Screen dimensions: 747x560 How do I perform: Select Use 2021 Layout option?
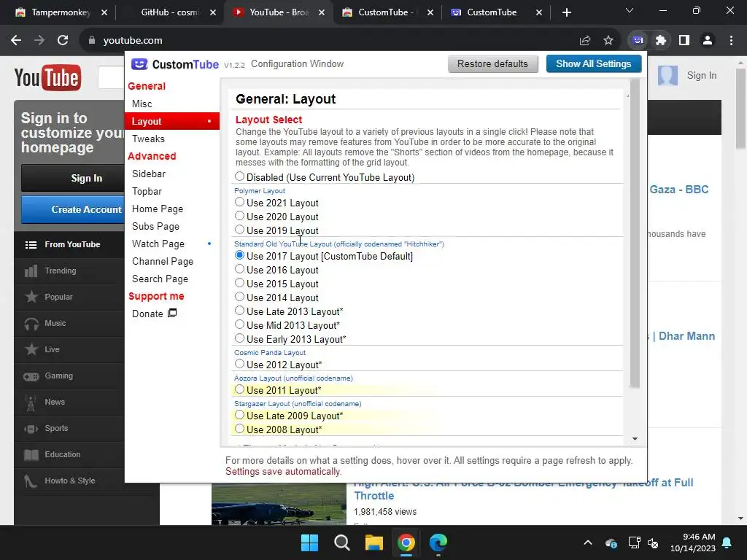pos(239,202)
